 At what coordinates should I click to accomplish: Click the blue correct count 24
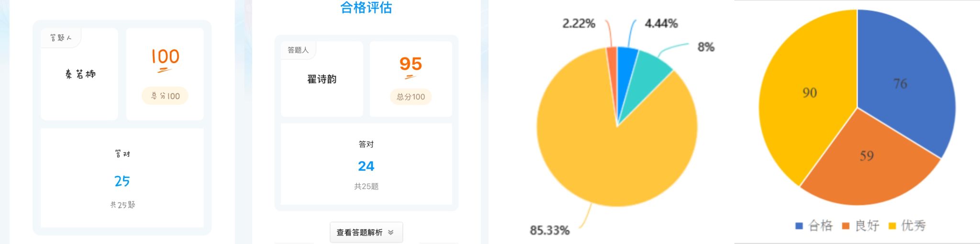(366, 166)
